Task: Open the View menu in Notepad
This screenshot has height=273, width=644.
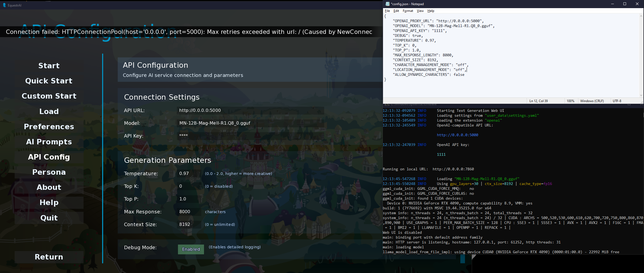Action: (x=420, y=11)
